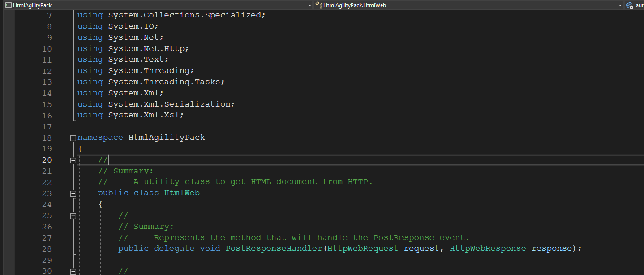Viewport: 644px width, 275px height.
Task: Select System.Net.Http in the using list
Action: tap(146, 49)
